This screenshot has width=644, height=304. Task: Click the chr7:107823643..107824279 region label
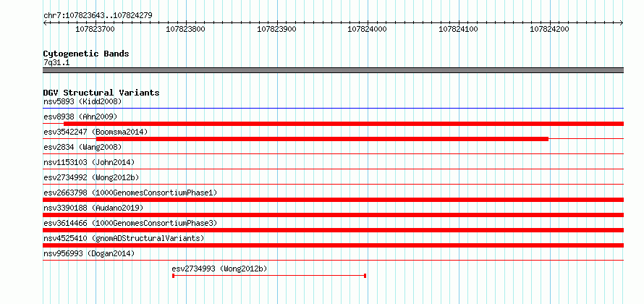click(x=98, y=16)
